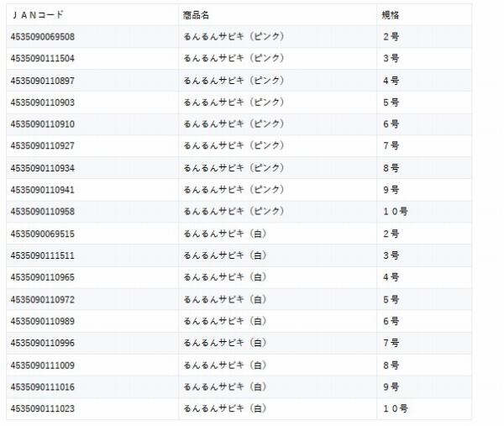
Task: Select JAN code 4535090110903
Action: pos(43,103)
